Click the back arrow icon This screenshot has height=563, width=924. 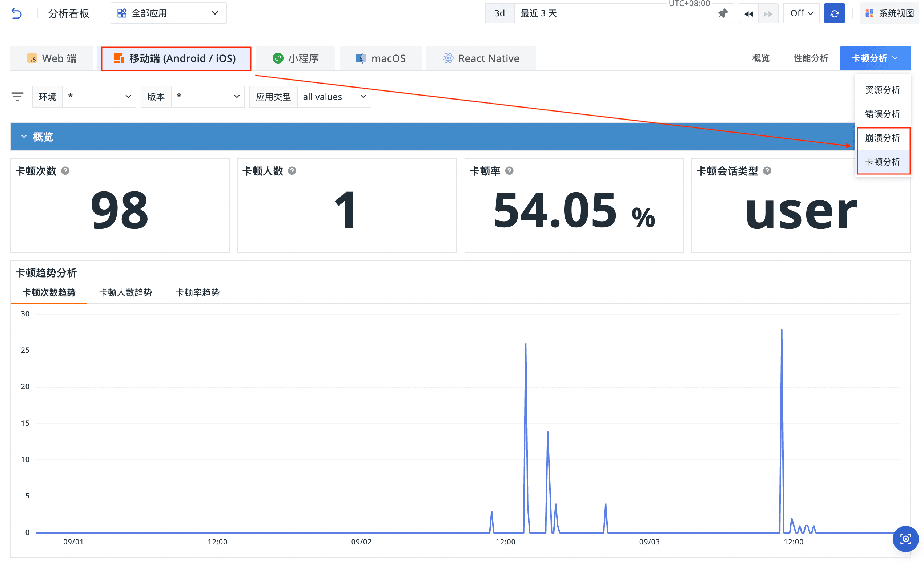(x=16, y=13)
